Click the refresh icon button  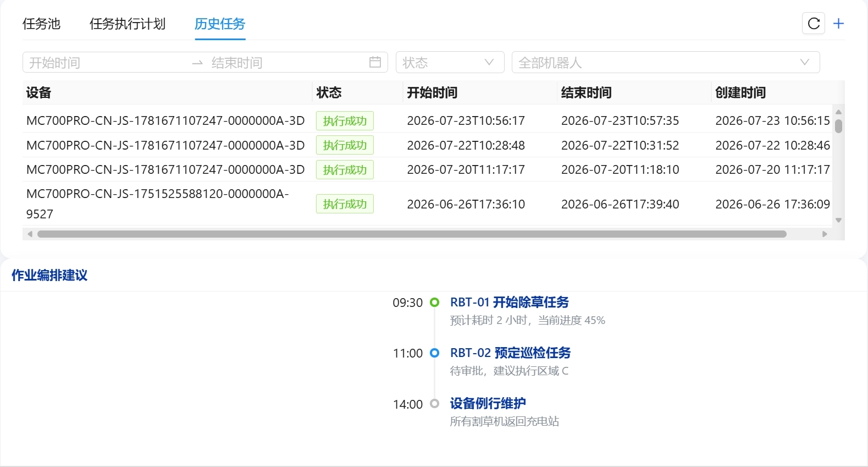[814, 24]
